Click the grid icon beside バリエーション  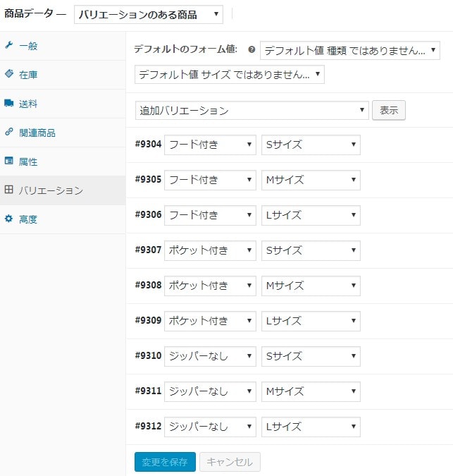[8, 190]
